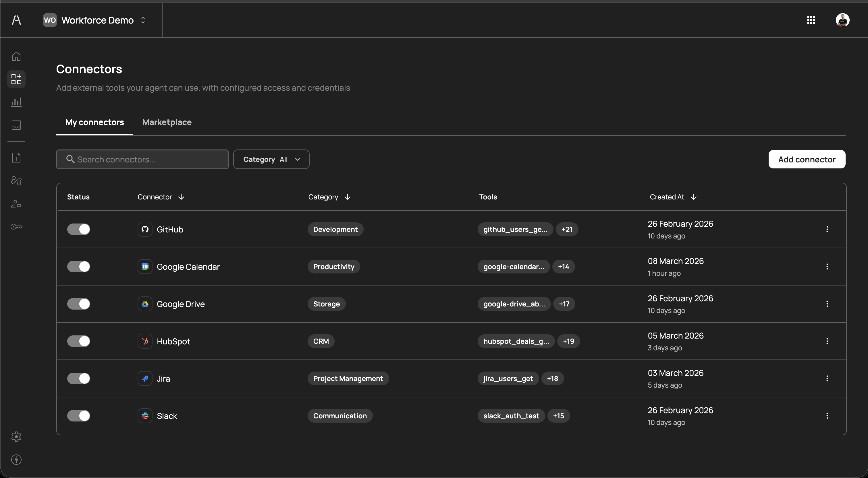
Task: Switch to the Marketplace tab
Action: (167, 122)
